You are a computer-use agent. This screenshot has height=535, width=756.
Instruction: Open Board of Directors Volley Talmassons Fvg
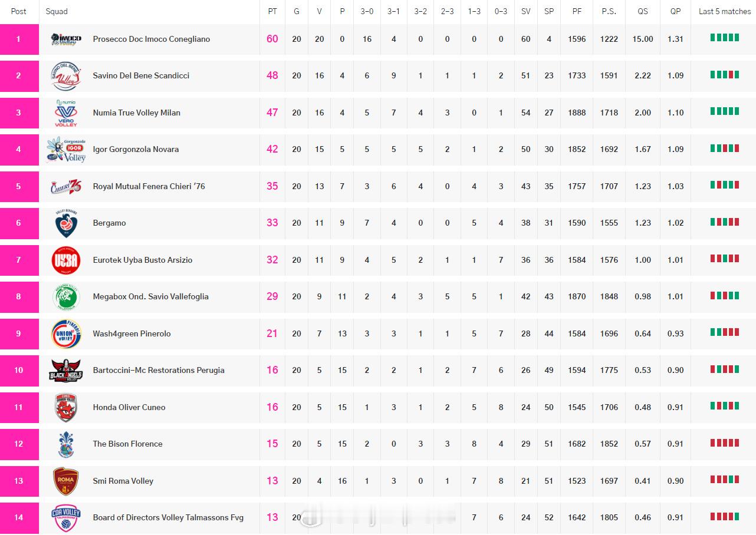[168, 518]
